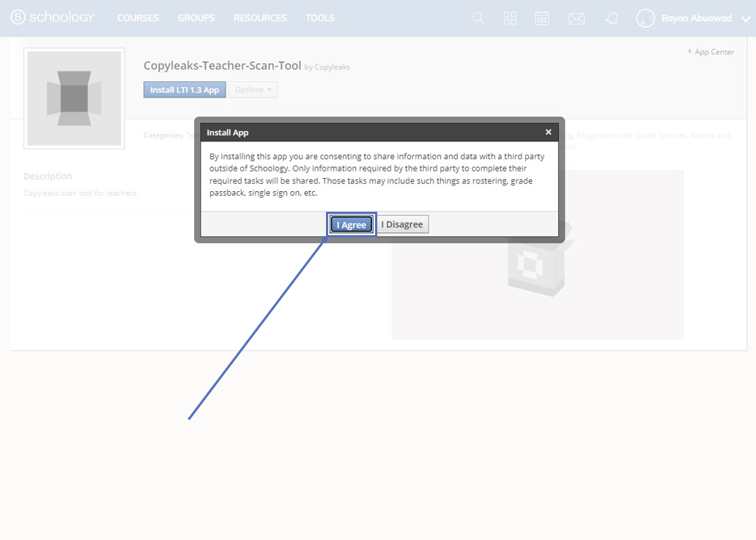The height and width of the screenshot is (540, 756).
Task: Click I Agree in Install App dialog
Action: pos(352,225)
